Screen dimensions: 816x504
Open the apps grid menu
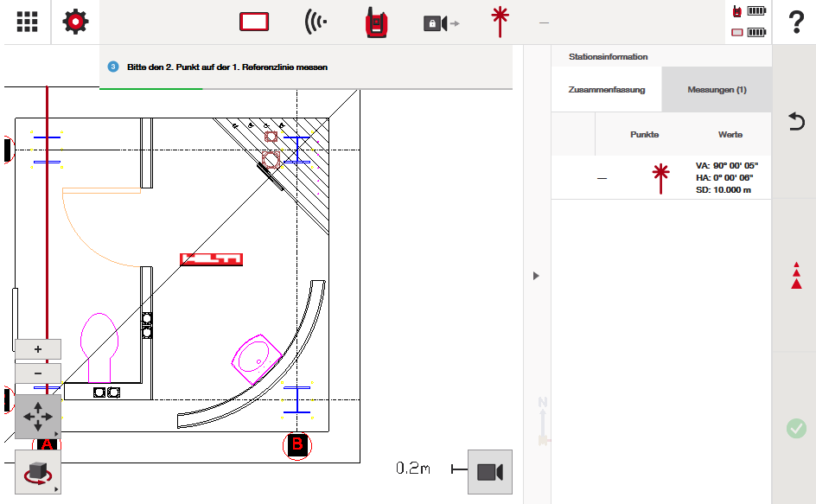point(27,22)
